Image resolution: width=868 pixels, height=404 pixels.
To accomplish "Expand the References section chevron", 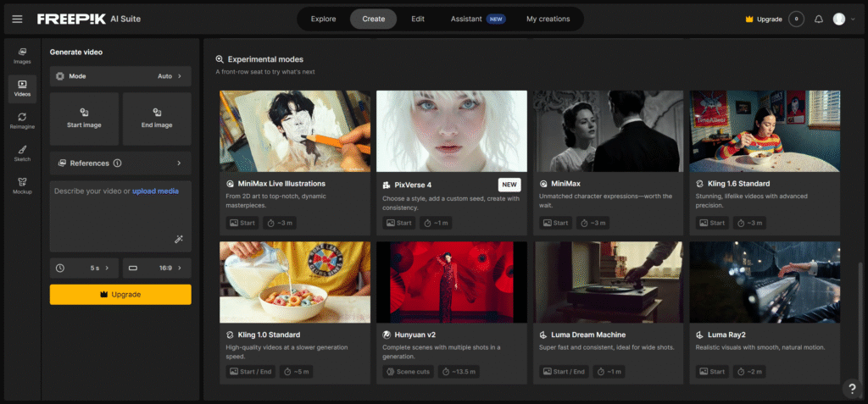I will pyautogui.click(x=179, y=163).
